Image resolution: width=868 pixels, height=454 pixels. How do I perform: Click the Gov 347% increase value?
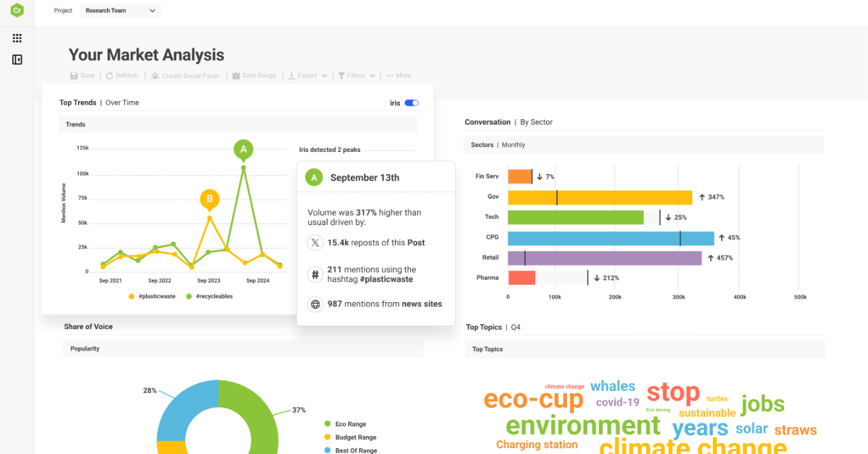tap(712, 197)
